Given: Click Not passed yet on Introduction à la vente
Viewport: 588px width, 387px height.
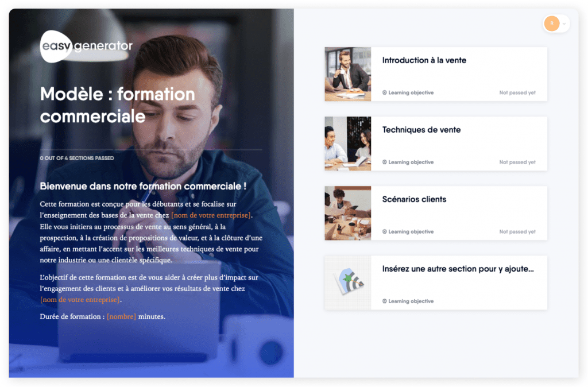Looking at the screenshot, I should click(x=517, y=92).
